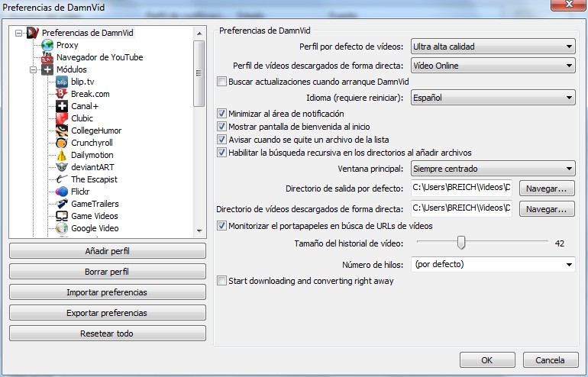This screenshot has width=588, height=377.
Task: Click the tree scrollbar up arrow
Action: coord(199,34)
